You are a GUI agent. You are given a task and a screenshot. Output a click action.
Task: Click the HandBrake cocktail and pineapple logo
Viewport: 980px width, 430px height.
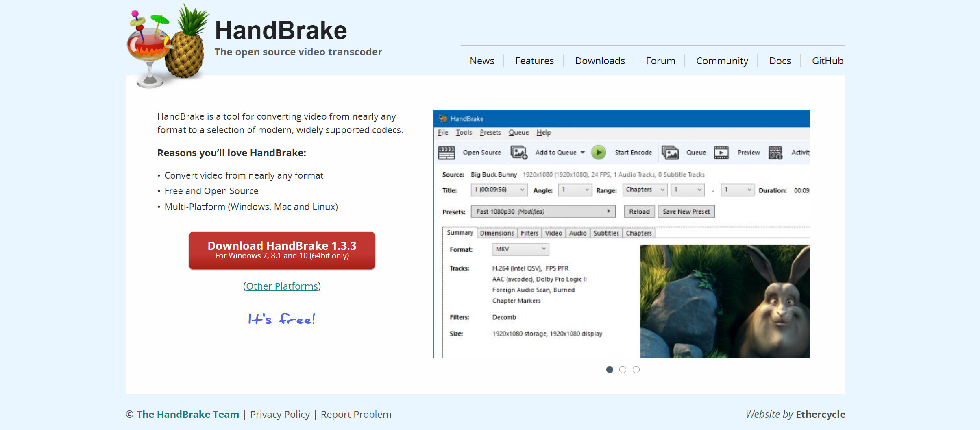coord(167,46)
